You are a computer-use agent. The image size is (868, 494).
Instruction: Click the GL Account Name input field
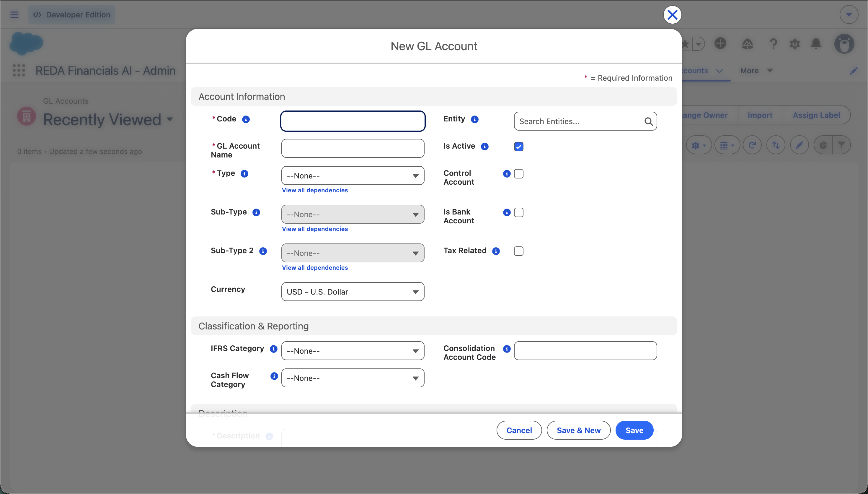click(x=353, y=148)
